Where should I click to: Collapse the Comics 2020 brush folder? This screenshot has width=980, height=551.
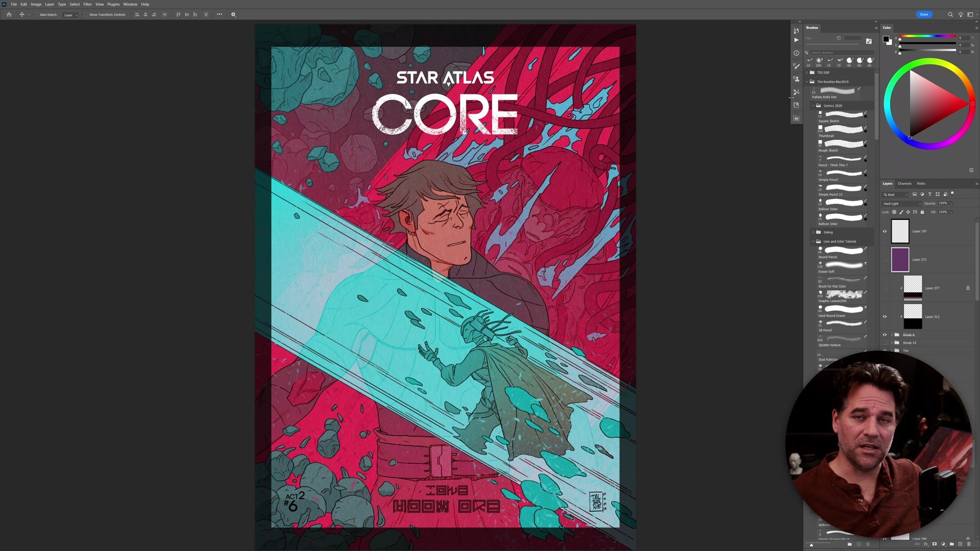pyautogui.click(x=814, y=106)
